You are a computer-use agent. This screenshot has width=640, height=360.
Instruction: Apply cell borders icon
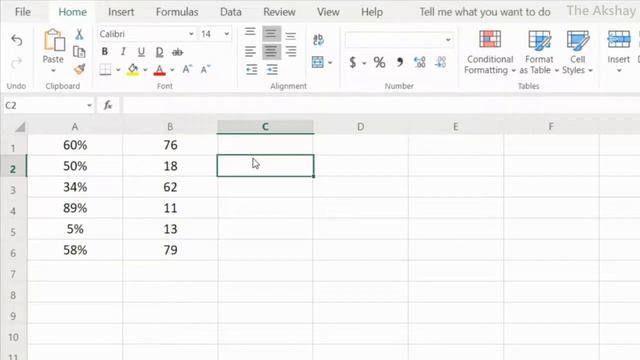click(x=105, y=69)
